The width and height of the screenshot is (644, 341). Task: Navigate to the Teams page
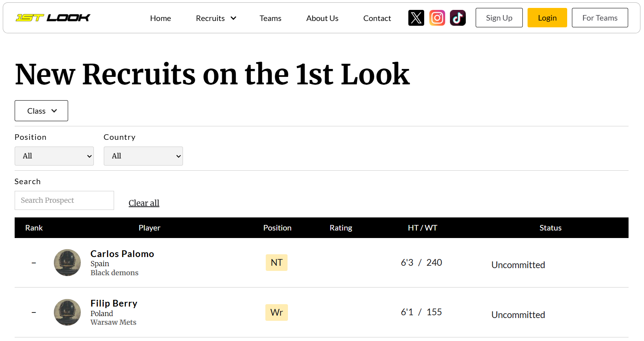coord(270,18)
